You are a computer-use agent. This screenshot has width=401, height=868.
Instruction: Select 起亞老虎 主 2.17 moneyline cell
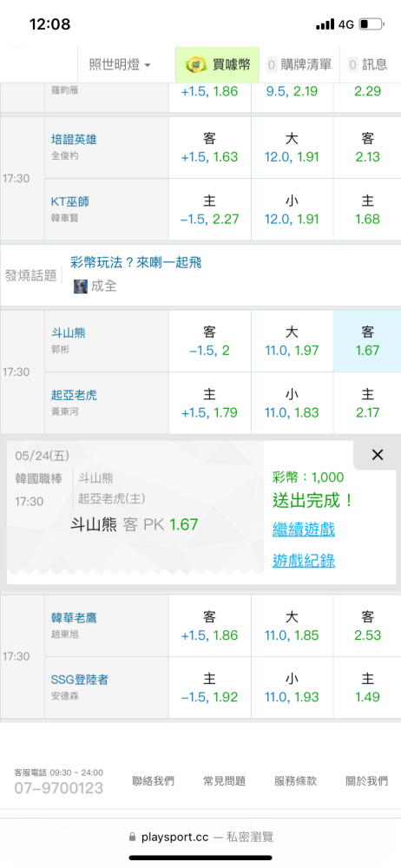pyautogui.click(x=368, y=403)
